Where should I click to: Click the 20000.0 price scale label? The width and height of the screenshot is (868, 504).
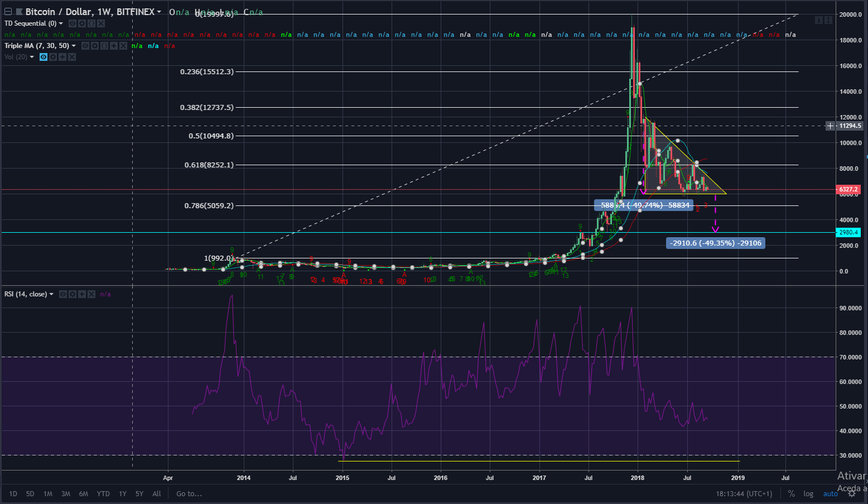(x=851, y=15)
